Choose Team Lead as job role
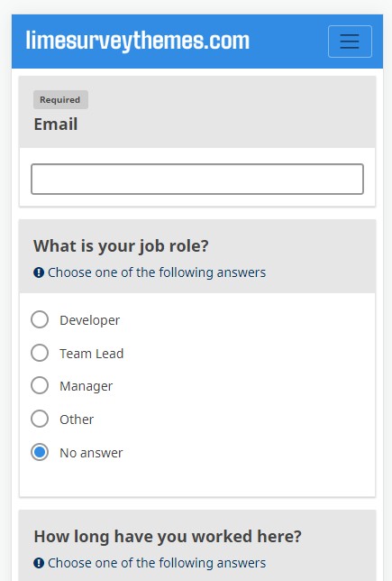This screenshot has height=581, width=392. [x=40, y=353]
